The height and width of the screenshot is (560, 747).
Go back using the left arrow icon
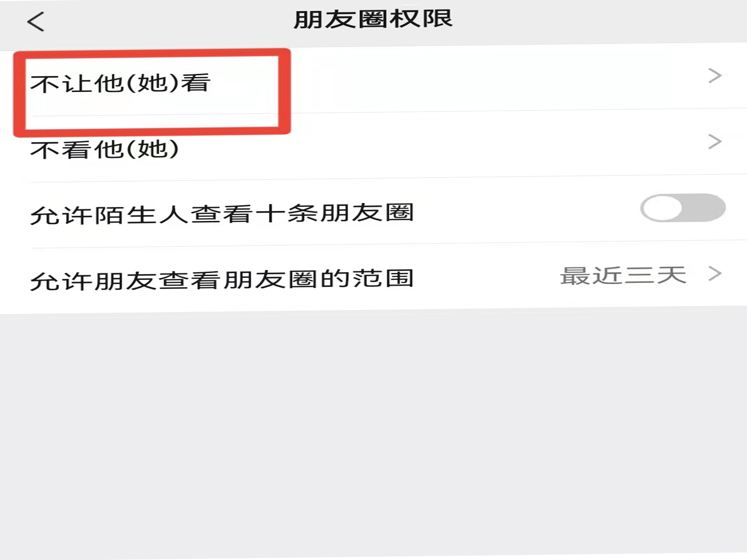point(36,22)
